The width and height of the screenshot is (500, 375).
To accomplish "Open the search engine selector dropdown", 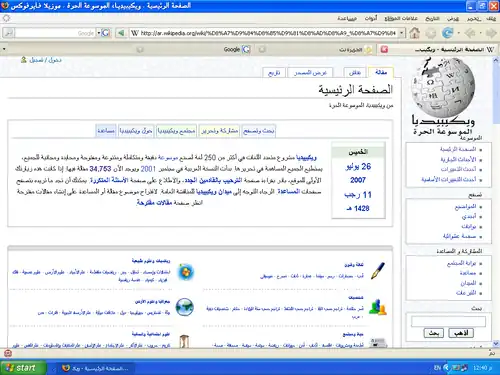I will pyautogui.click(x=99, y=33).
